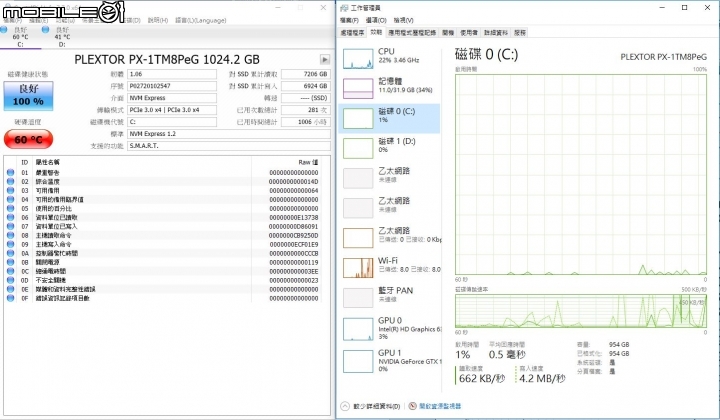Click the next-disk arrow button beside PLEXTOR title
This screenshot has height=420, width=720.
(x=325, y=59)
